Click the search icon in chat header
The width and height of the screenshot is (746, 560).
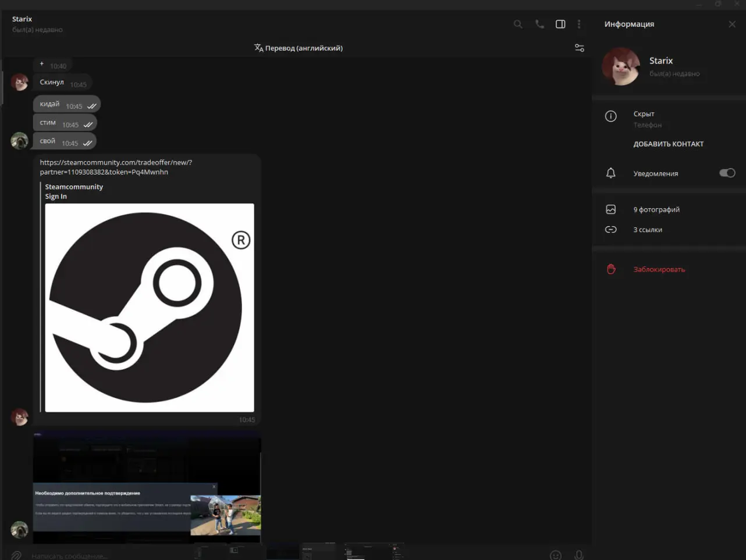tap(517, 24)
